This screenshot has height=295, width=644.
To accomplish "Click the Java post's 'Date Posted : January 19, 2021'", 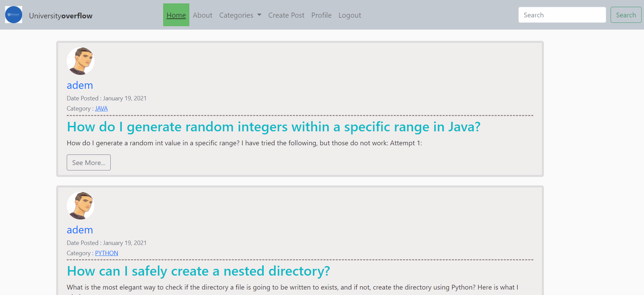I will point(107,98).
